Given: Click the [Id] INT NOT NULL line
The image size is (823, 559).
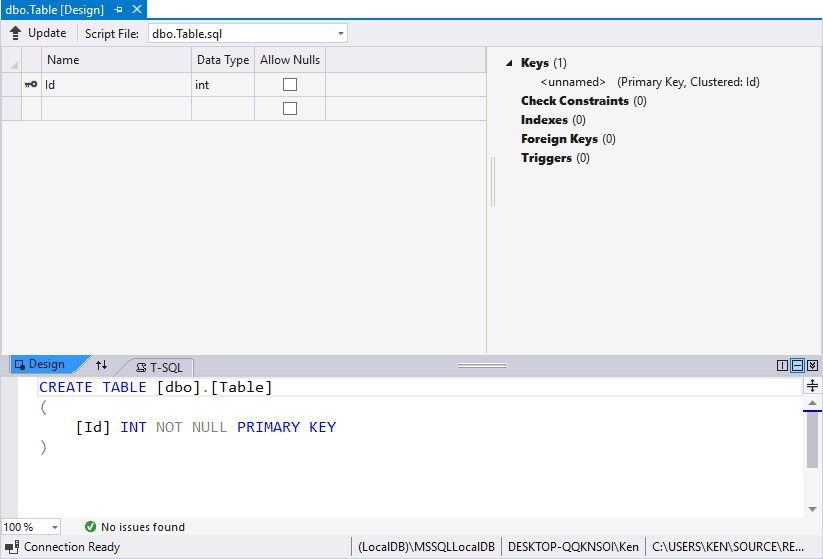Looking at the screenshot, I should click(x=206, y=427).
